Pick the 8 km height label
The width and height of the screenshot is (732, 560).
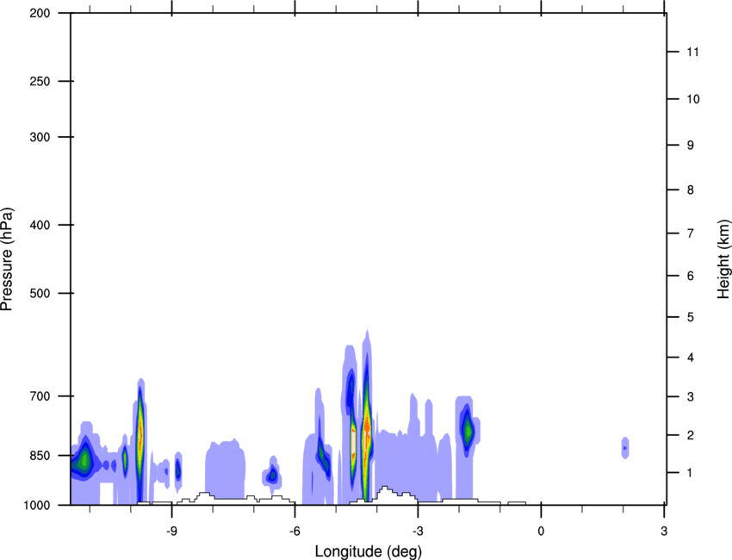[x=691, y=190]
